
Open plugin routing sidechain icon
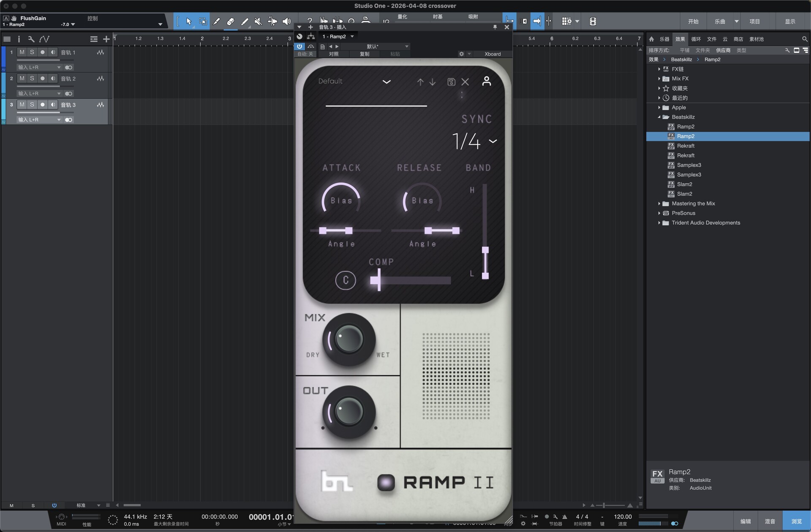[x=311, y=36]
